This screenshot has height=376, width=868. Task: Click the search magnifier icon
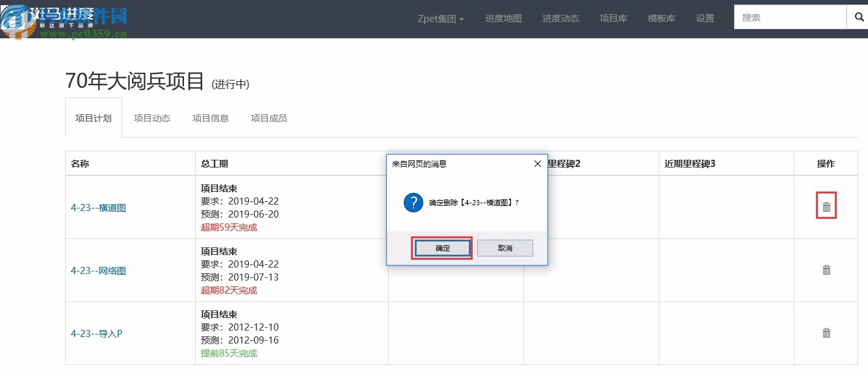point(858,17)
